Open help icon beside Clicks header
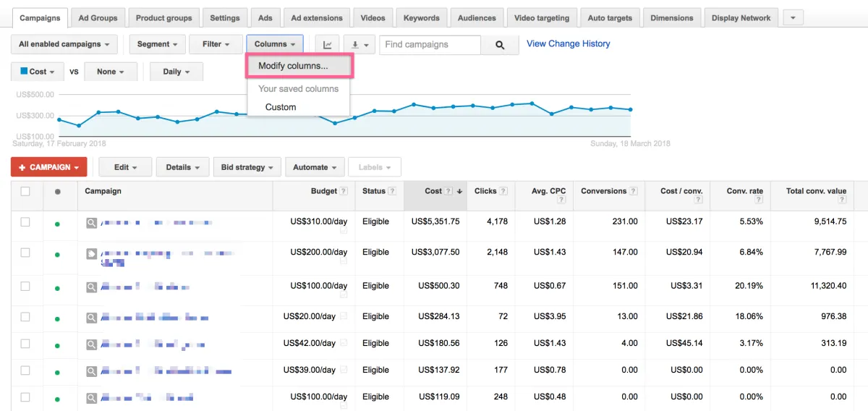 pos(503,192)
